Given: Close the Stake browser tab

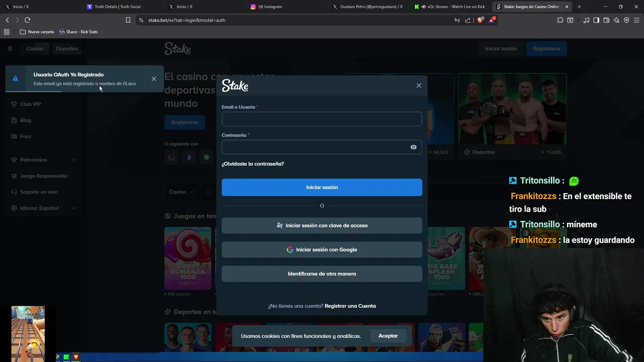Looking at the screenshot, I should [x=567, y=7].
